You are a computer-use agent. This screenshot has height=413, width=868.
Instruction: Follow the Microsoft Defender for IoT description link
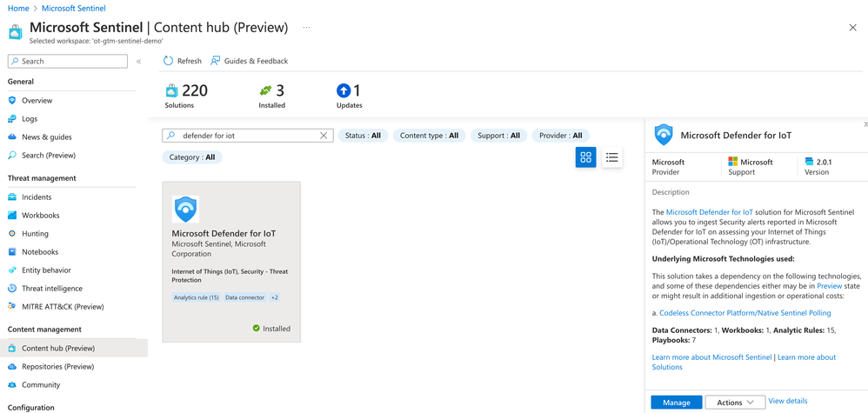[709, 212]
